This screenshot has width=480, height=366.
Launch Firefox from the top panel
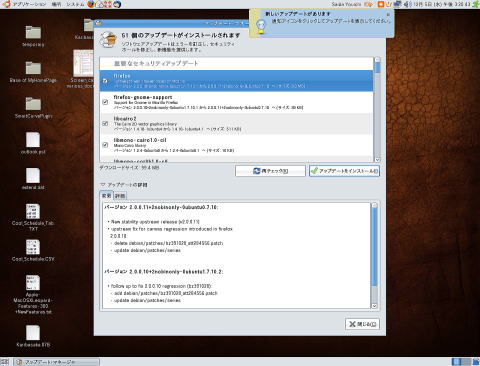[x=91, y=4]
